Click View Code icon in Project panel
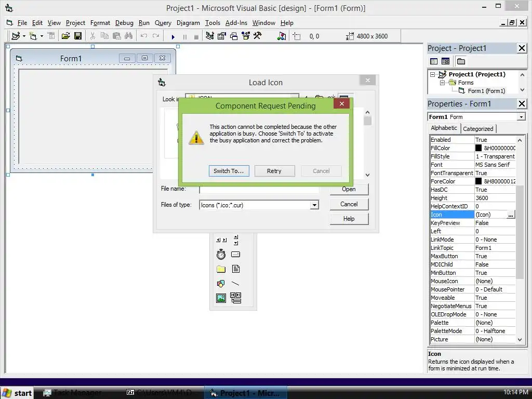This screenshot has width=532, height=399. pyautogui.click(x=434, y=61)
